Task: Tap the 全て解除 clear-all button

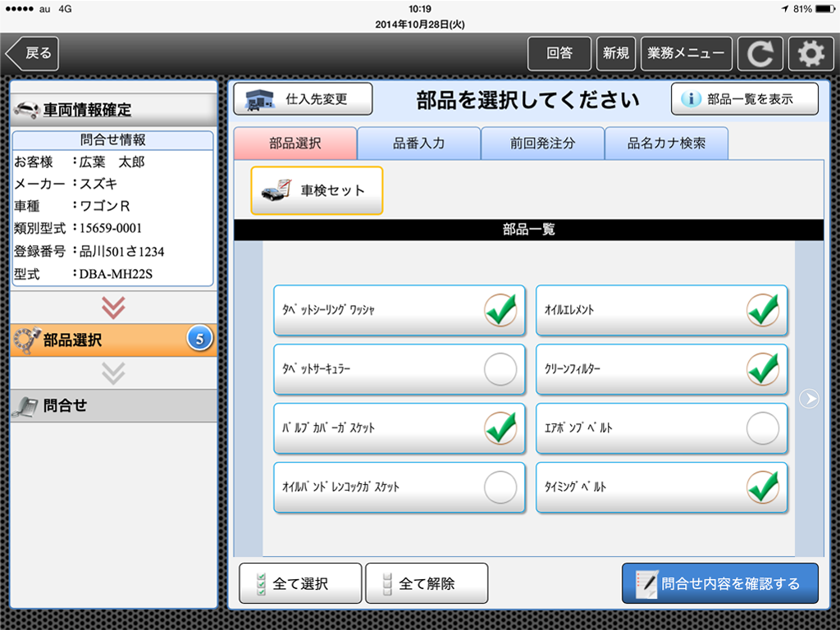Action: [426, 583]
